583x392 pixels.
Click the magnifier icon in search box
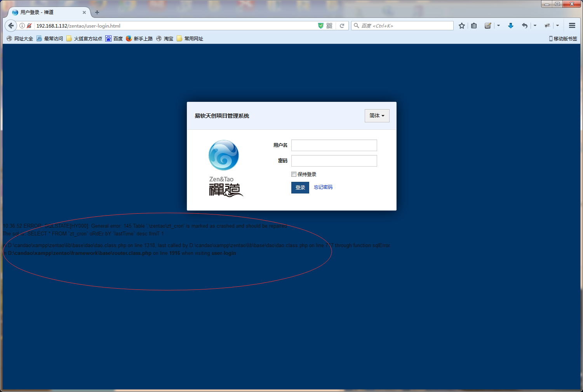coord(356,26)
